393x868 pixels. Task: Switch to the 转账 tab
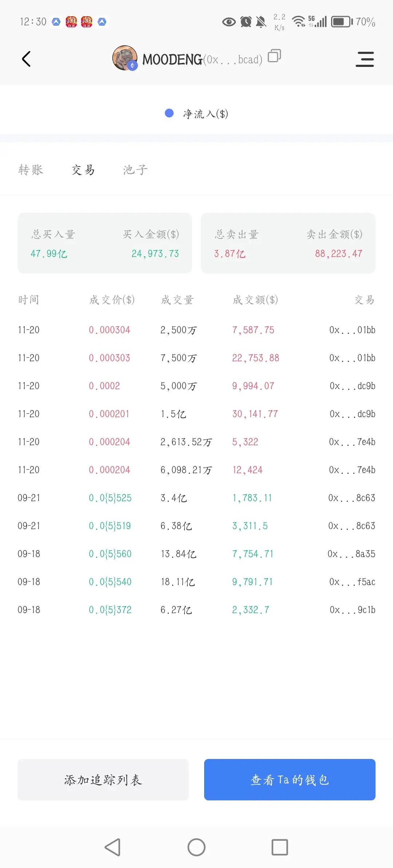click(x=31, y=170)
